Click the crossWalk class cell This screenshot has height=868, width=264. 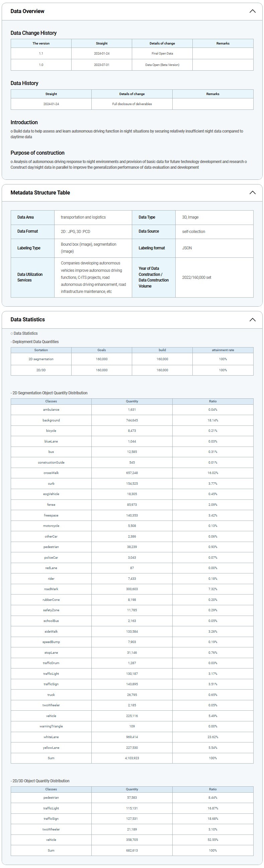[51, 473]
